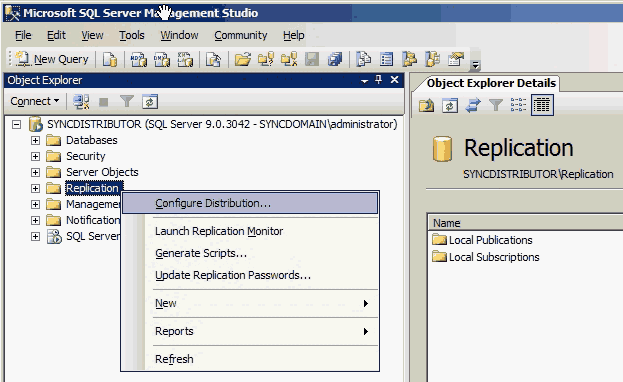Image resolution: width=623 pixels, height=382 pixels.
Task: Expand the Replication folder node
Action: point(35,188)
